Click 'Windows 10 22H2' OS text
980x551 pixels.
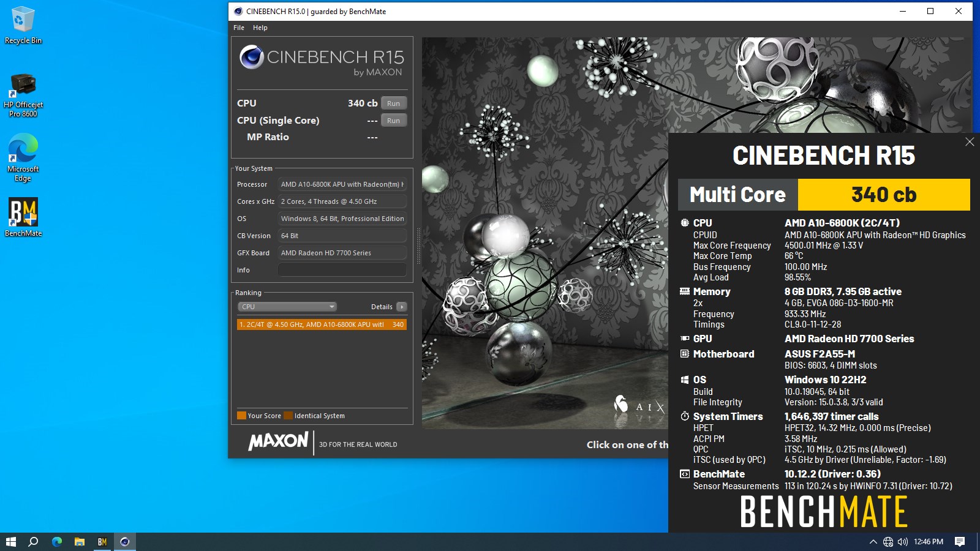point(825,380)
